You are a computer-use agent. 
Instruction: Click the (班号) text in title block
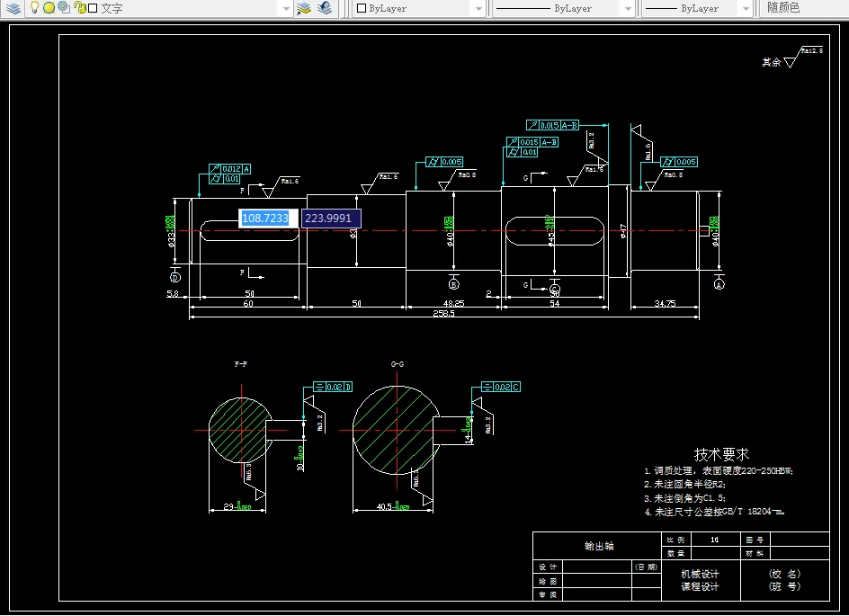point(784,586)
